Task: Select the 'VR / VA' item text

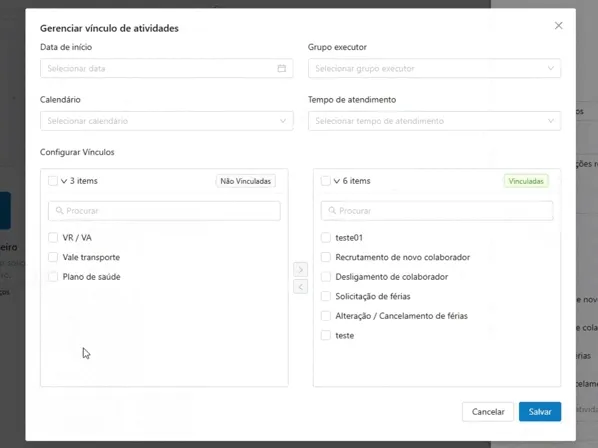Action: (77, 238)
